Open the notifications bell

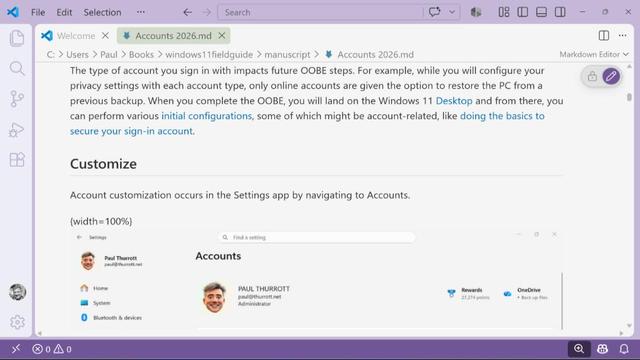[624, 349]
